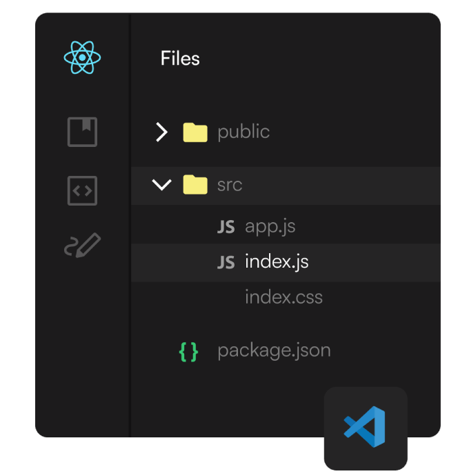Click the JS icon beside index.js
476x476 pixels.
(x=226, y=263)
